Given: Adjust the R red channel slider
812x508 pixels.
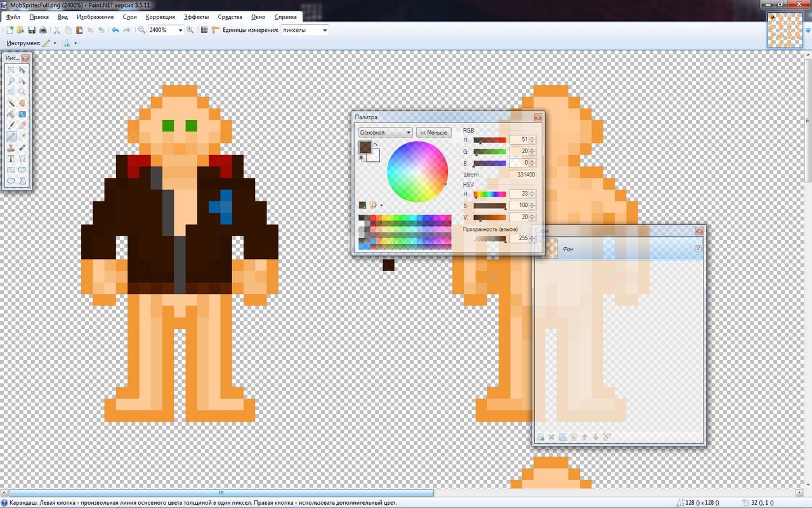Looking at the screenshot, I should (490, 140).
